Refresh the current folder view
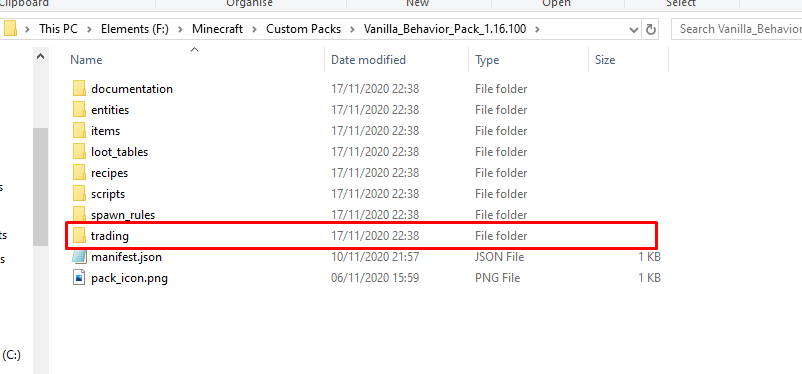 (x=651, y=29)
